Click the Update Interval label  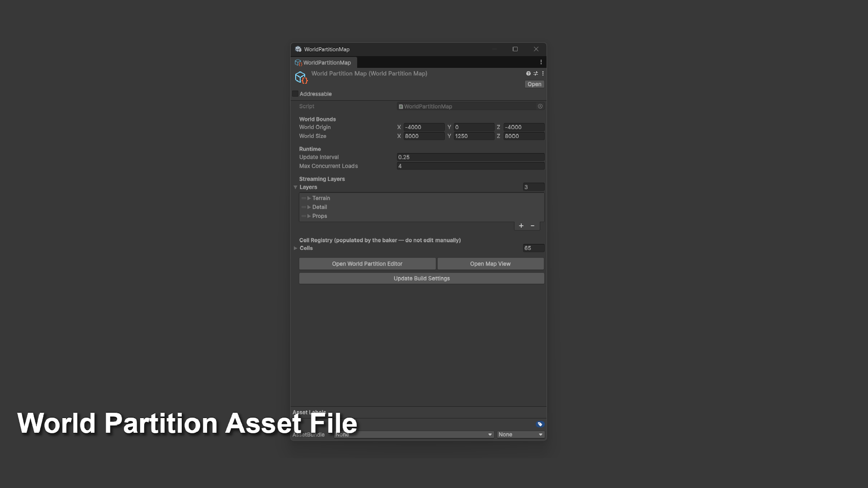tap(319, 157)
